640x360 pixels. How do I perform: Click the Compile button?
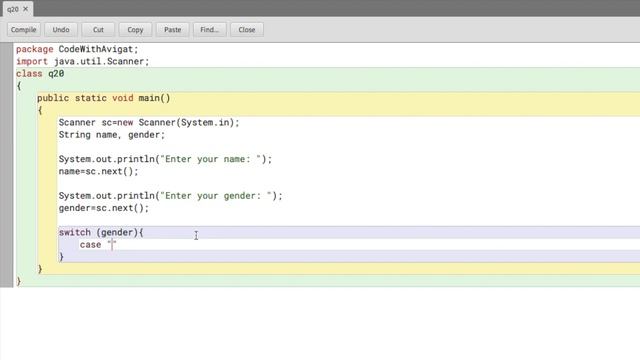(x=24, y=30)
